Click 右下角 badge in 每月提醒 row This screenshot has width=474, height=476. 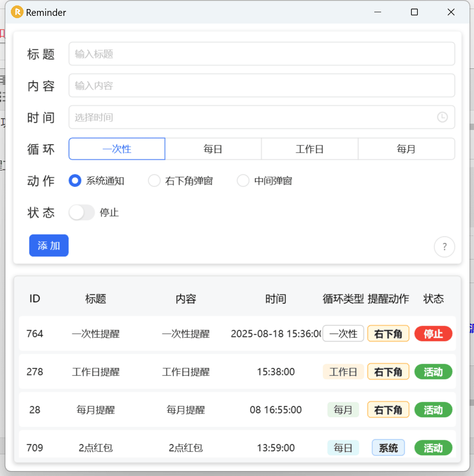pyautogui.click(x=388, y=410)
